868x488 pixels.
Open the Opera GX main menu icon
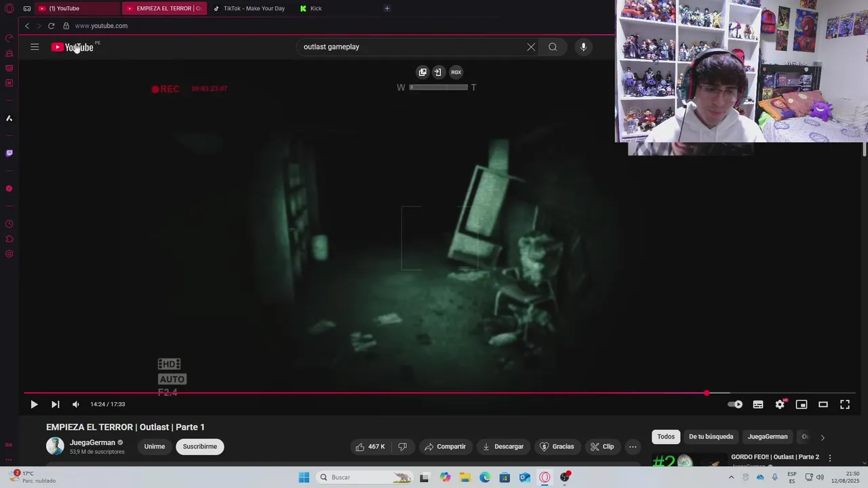[9, 8]
